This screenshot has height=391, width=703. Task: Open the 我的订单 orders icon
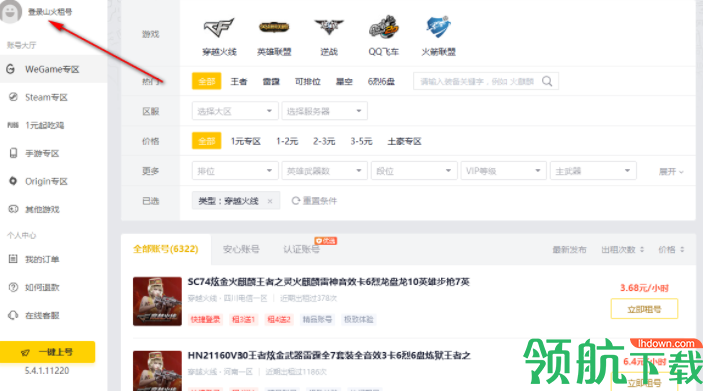[x=13, y=259]
